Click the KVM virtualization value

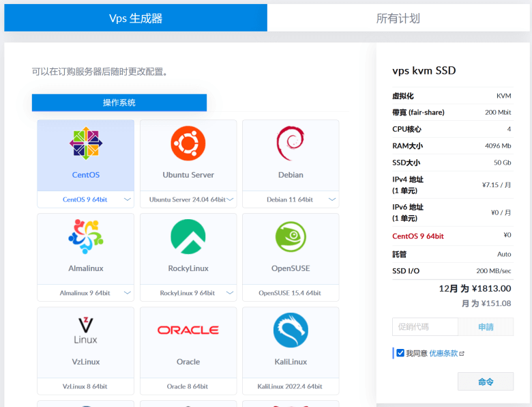coord(504,96)
